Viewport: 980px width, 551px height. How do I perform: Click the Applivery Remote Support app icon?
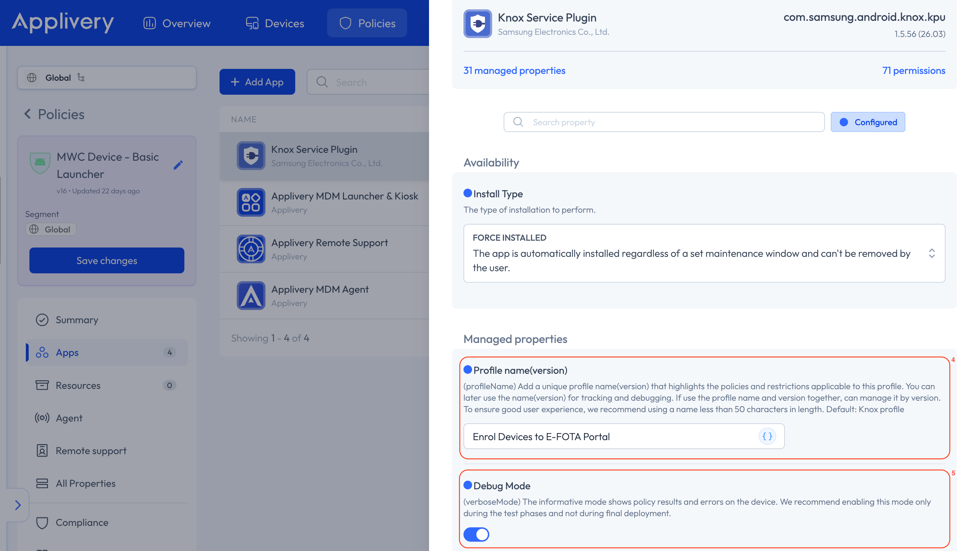[x=251, y=249]
